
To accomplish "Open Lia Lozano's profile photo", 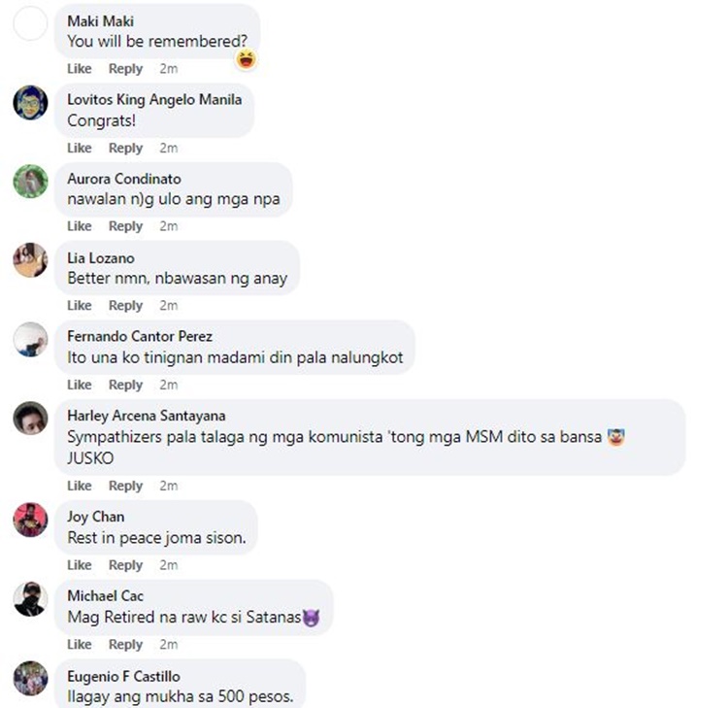I will click(x=30, y=260).
